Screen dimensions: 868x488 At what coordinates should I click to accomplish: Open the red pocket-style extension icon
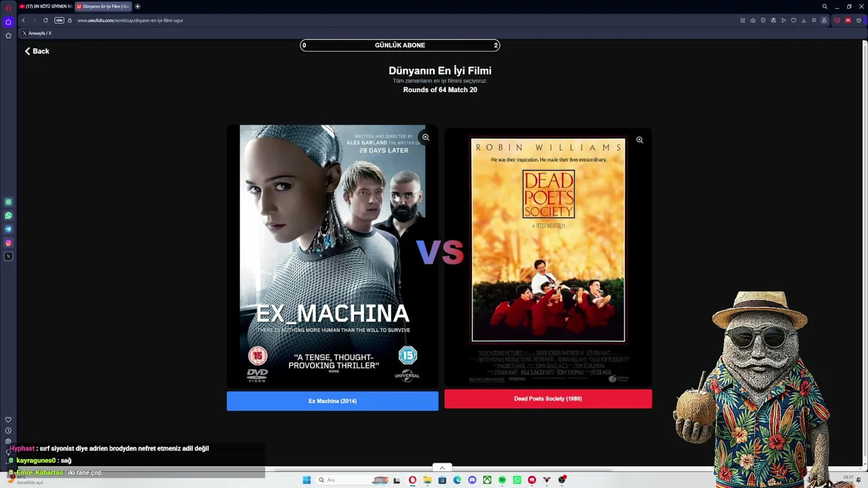[837, 20]
